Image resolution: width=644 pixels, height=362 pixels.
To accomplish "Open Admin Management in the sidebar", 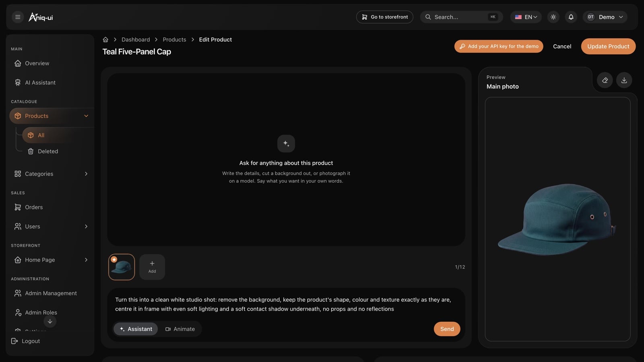I will pyautogui.click(x=50, y=293).
